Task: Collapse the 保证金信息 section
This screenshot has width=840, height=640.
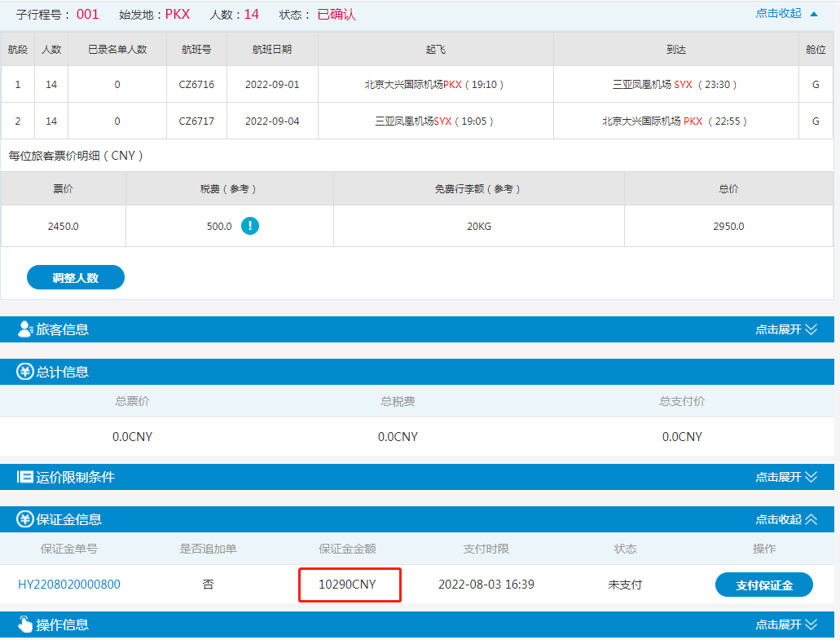Action: click(785, 519)
